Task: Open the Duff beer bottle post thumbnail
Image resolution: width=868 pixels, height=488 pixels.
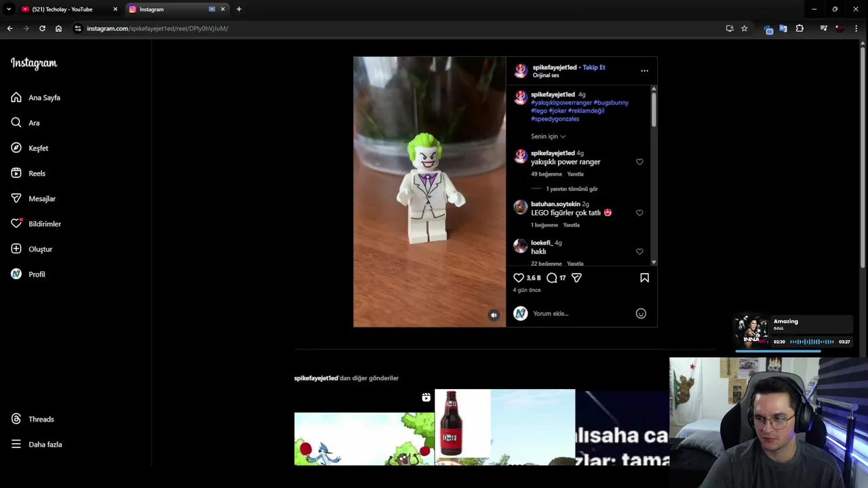Action: [x=505, y=427]
